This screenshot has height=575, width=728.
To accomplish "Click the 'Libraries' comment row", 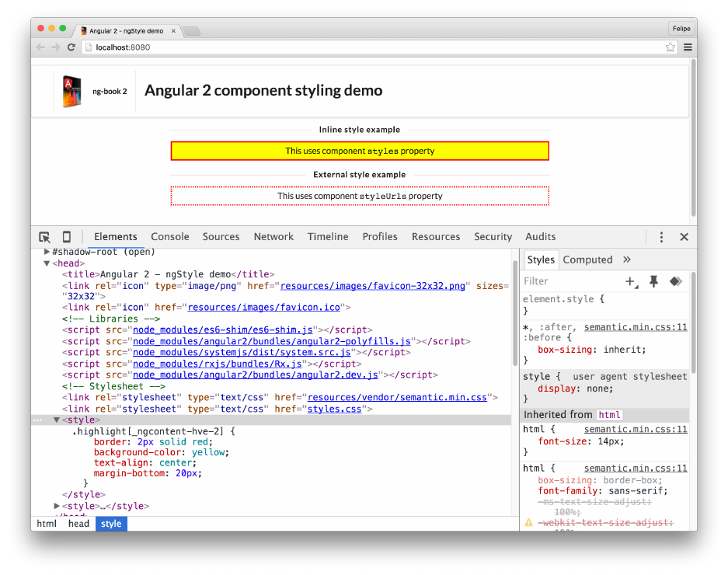I will point(111,319).
